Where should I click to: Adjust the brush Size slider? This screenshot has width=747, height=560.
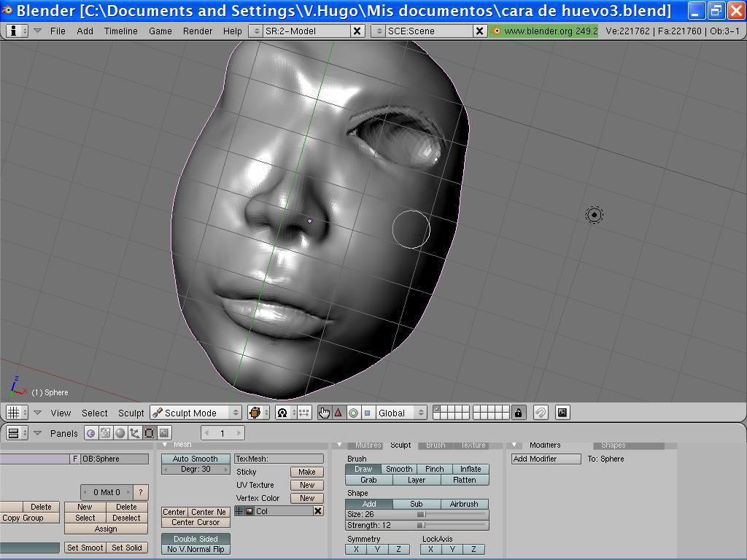pos(417,514)
